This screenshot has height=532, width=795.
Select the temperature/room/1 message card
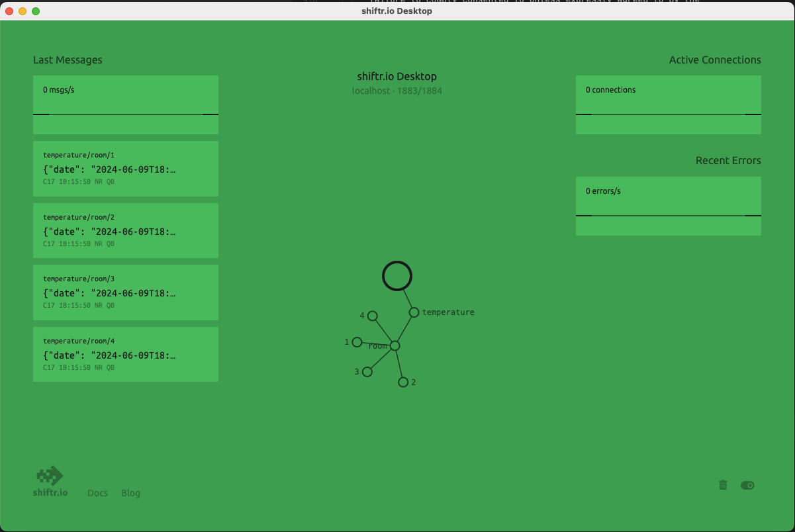[125, 168]
